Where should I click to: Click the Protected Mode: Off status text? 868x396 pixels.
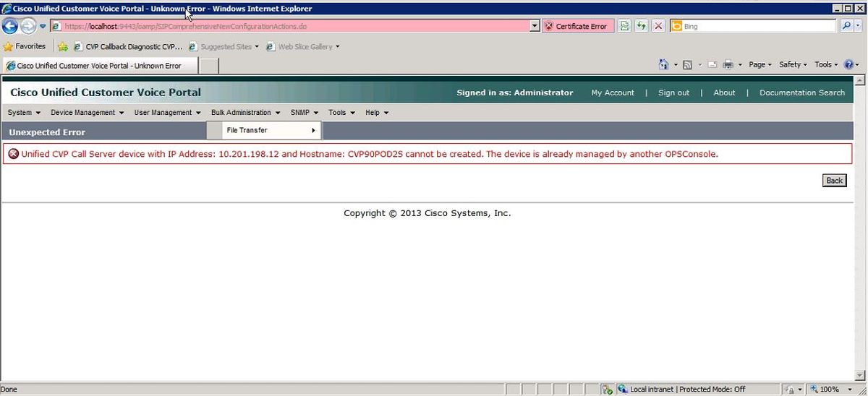(712, 389)
